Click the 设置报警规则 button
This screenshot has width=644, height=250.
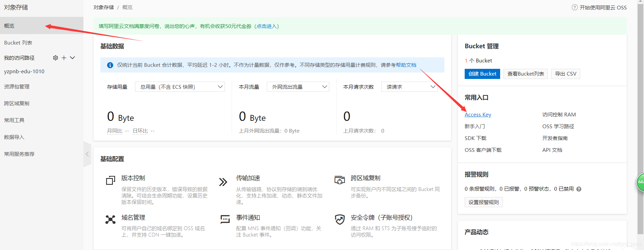click(484, 202)
